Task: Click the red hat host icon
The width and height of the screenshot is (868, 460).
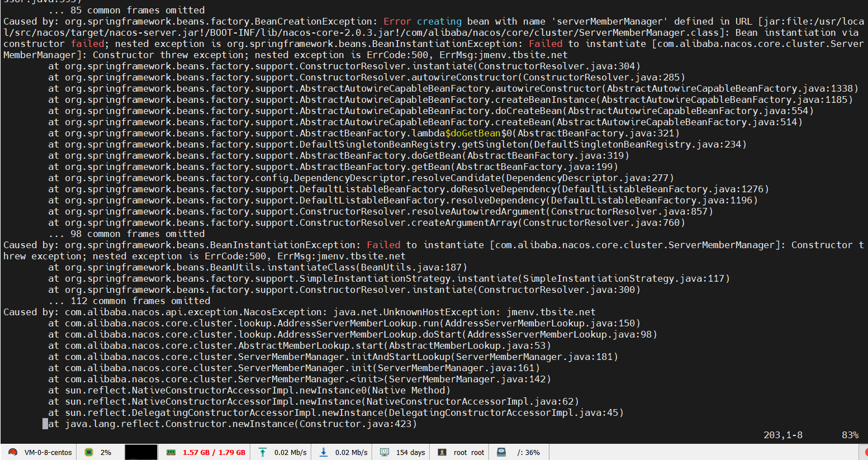Action: coord(13,452)
